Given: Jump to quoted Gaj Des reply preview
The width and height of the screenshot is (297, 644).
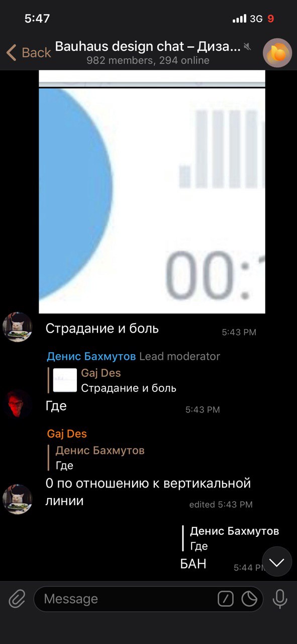Looking at the screenshot, I should (112, 380).
